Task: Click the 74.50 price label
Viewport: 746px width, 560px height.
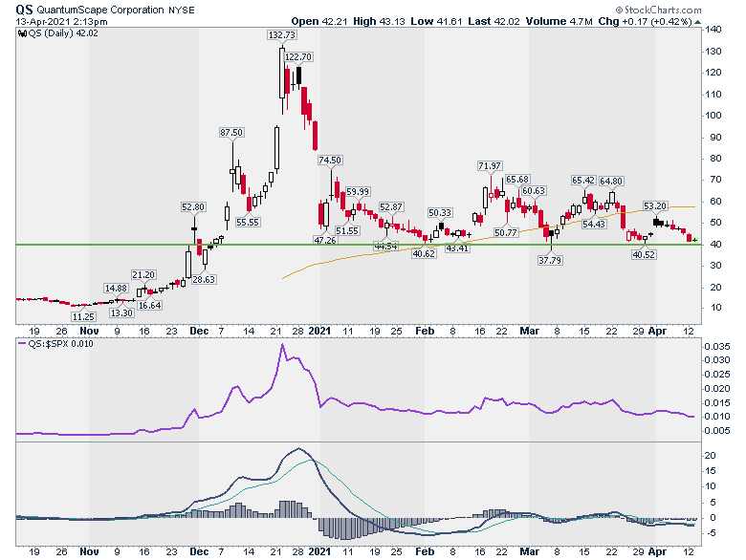Action: [x=330, y=161]
